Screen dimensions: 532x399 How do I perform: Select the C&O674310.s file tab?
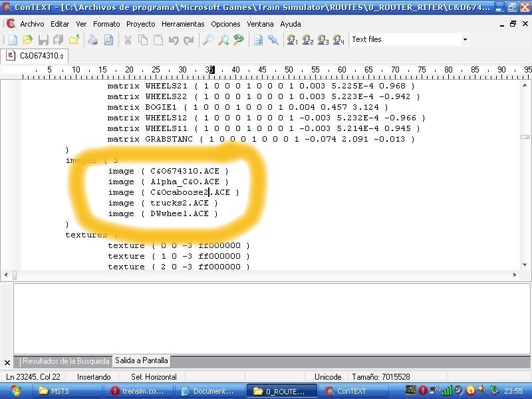(x=36, y=55)
